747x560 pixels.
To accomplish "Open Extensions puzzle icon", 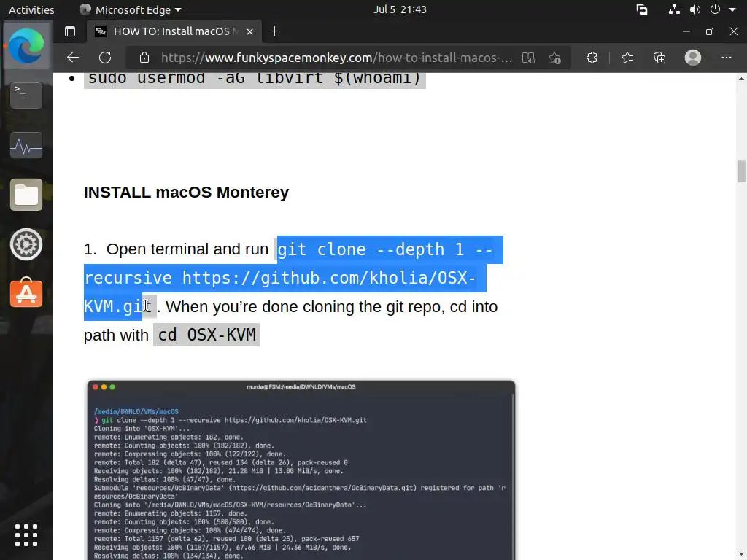I will point(592,58).
